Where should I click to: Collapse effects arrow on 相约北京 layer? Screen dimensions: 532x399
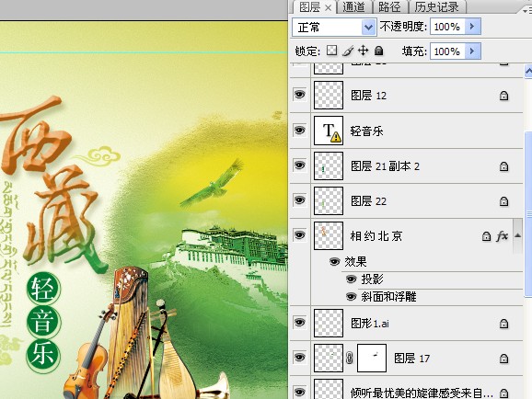point(518,235)
